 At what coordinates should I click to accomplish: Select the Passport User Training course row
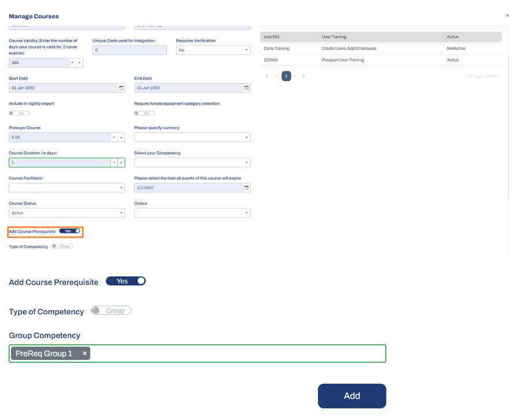381,60
